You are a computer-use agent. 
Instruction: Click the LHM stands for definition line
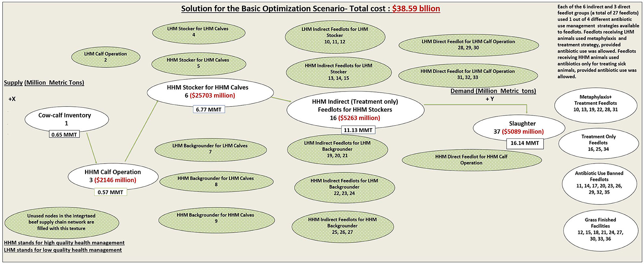(63, 250)
